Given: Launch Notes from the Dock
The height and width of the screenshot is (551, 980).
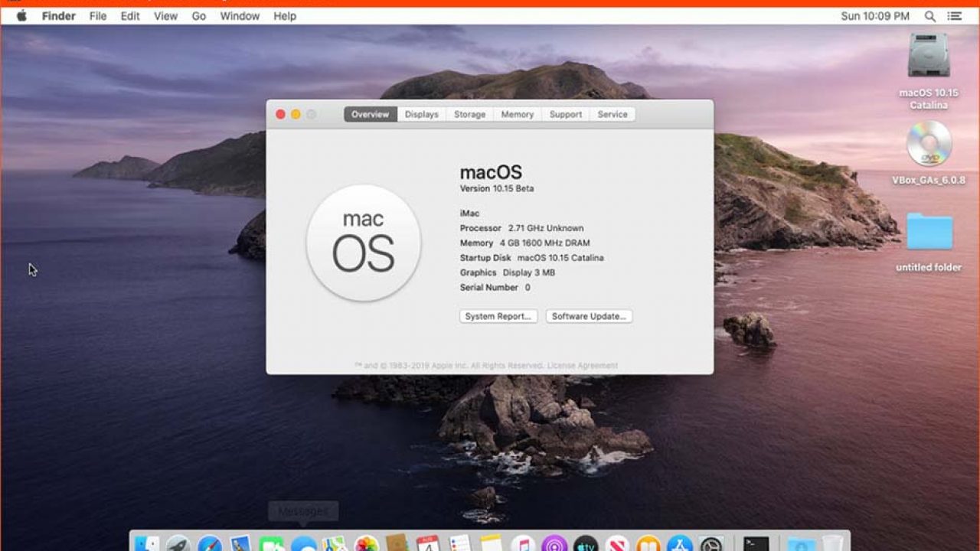Looking at the screenshot, I should point(492,544).
